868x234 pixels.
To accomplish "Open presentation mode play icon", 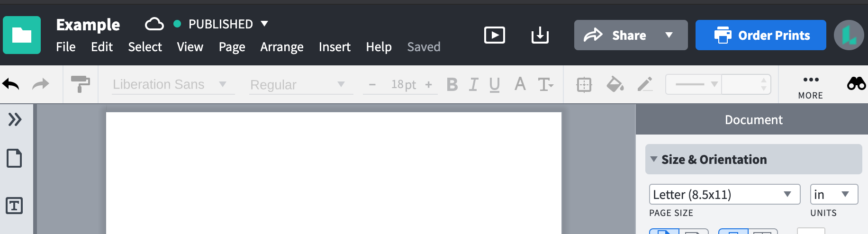I will pyautogui.click(x=494, y=35).
